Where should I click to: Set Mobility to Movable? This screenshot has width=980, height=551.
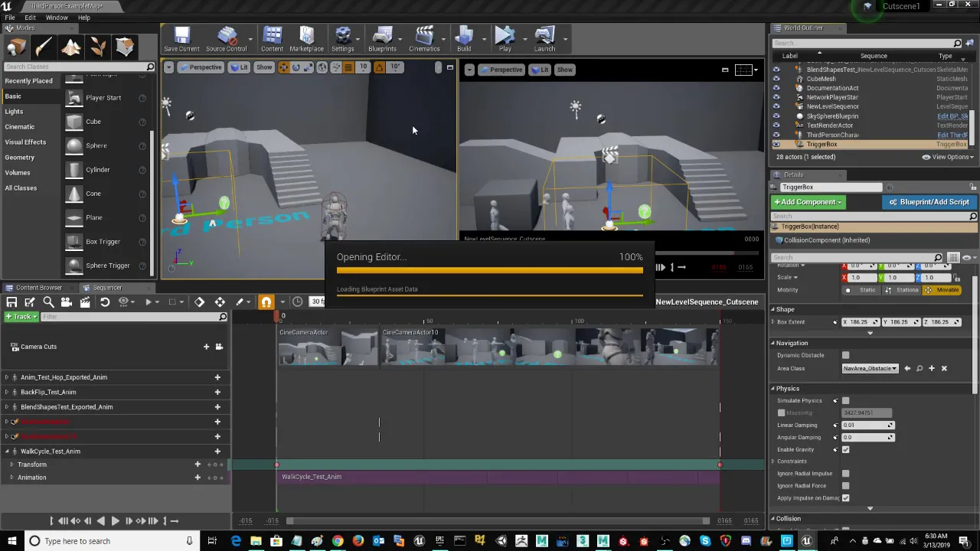942,290
